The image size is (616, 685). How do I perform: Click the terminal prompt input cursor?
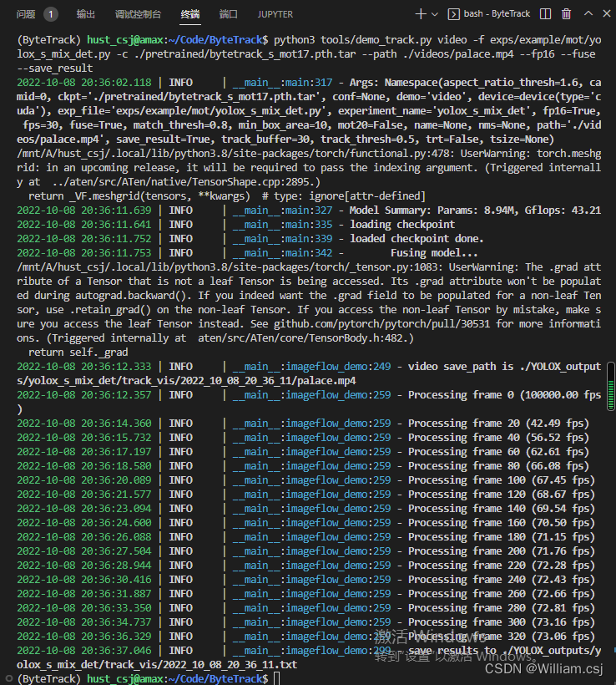pyautogui.click(x=277, y=678)
